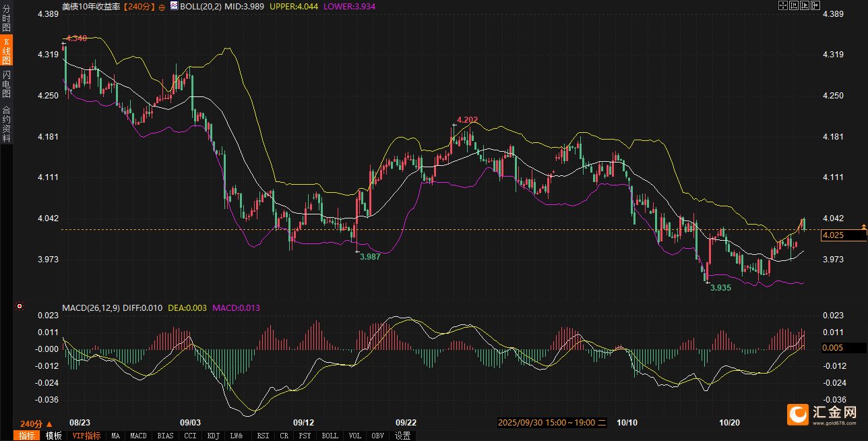Expand the VIP指标 indicator list
The height and width of the screenshot is (441, 868).
point(87,436)
